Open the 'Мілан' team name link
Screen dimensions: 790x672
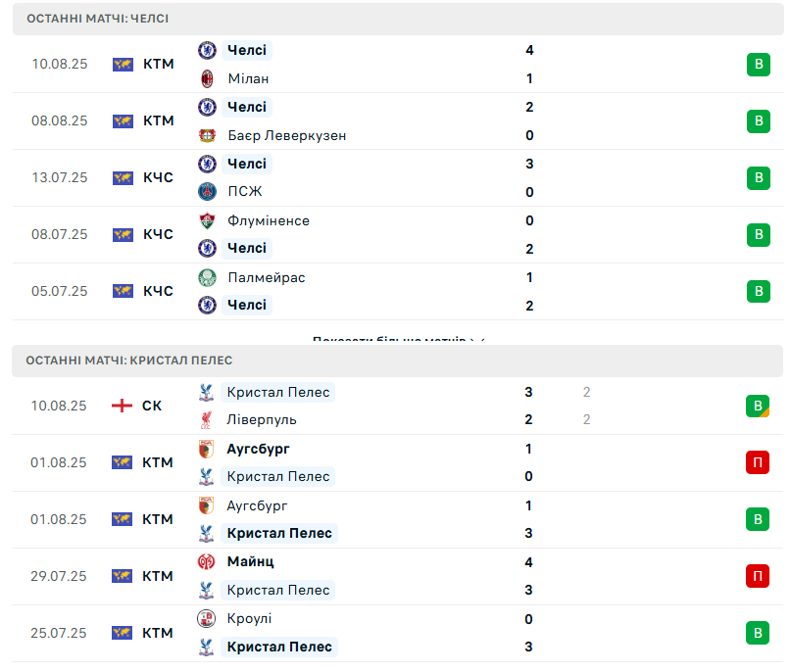coord(248,78)
